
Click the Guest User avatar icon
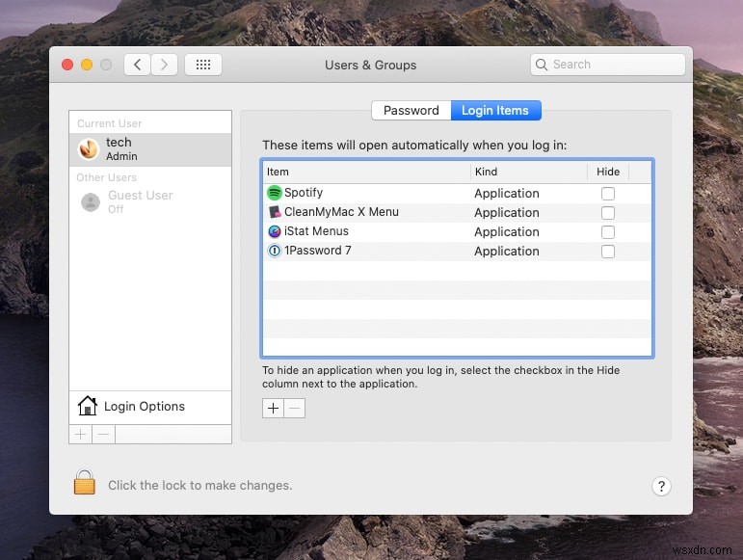(x=91, y=202)
